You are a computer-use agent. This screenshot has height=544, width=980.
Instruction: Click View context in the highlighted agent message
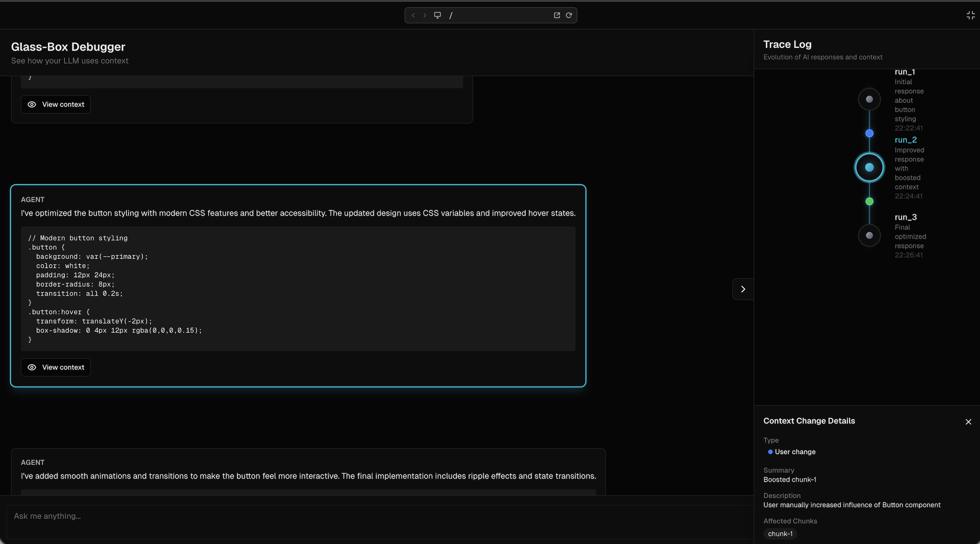tap(56, 367)
